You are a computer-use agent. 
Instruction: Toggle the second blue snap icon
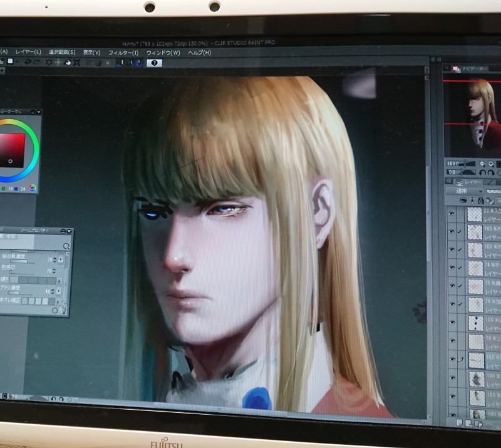pyautogui.click(x=130, y=63)
